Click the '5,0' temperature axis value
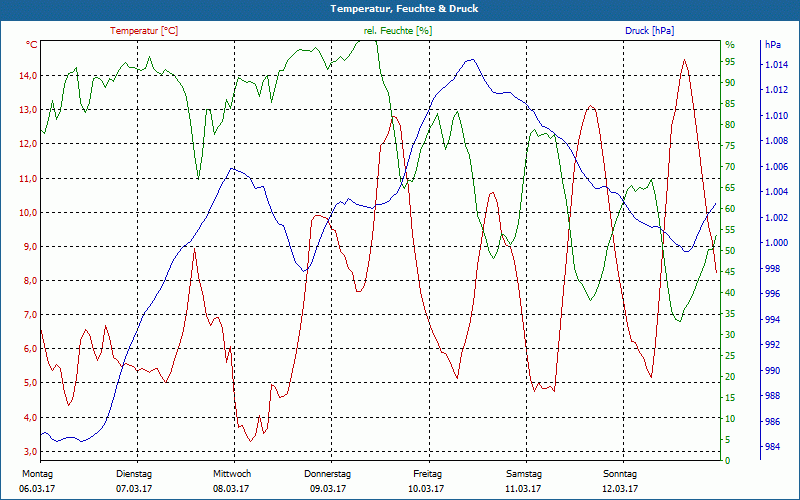Image resolution: width=800 pixels, height=500 pixels. click(x=30, y=383)
